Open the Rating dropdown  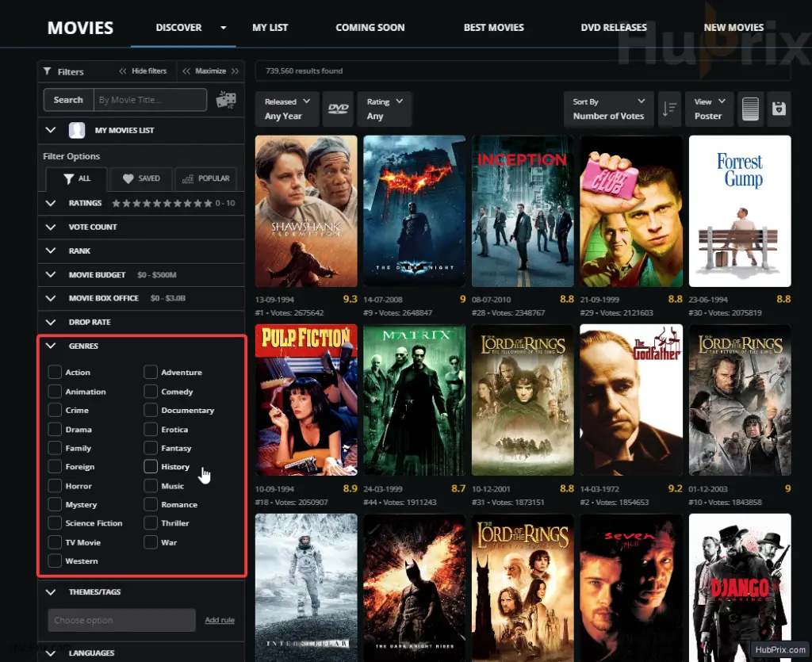point(385,109)
